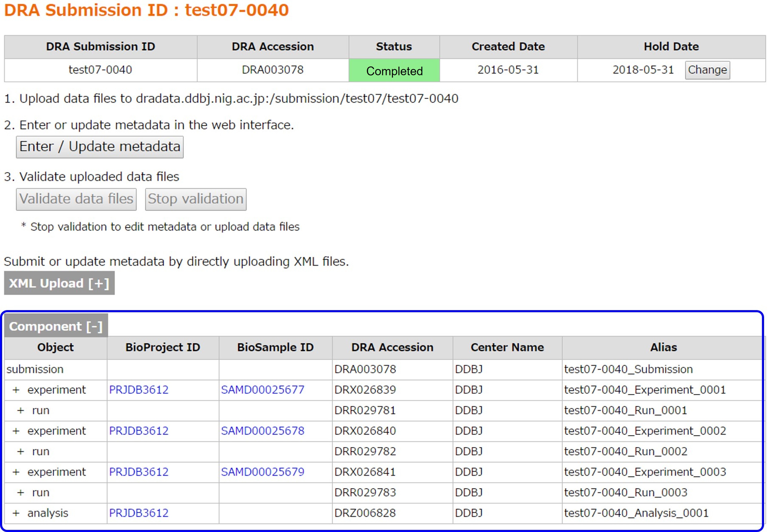770x532 pixels.
Task: Click the DRA003078 accession in submission row
Action: (365, 369)
